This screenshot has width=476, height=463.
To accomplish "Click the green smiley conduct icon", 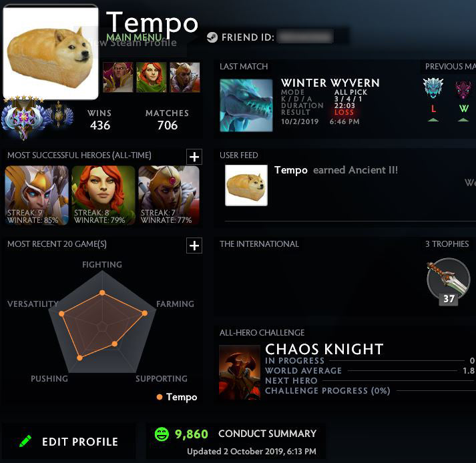I will [162, 434].
